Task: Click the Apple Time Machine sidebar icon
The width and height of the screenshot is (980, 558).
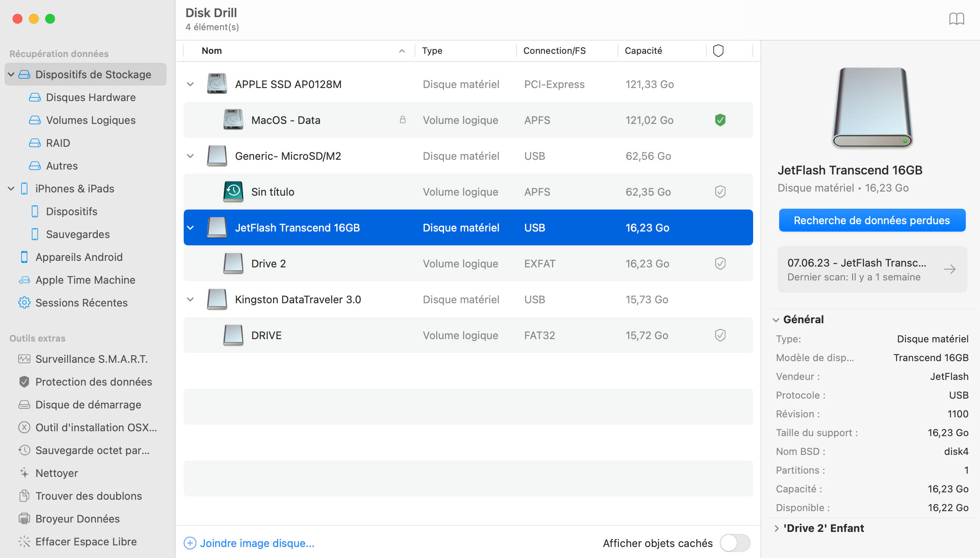Action: 24,280
